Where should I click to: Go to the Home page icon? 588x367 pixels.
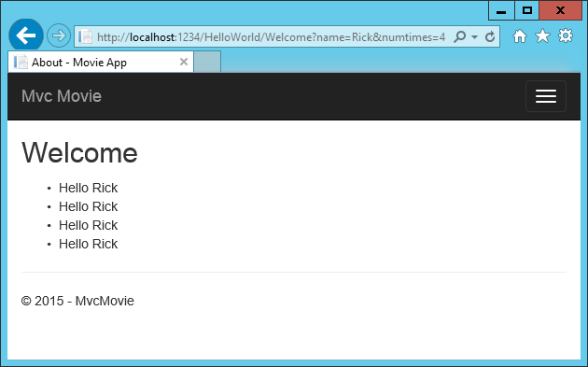point(519,36)
